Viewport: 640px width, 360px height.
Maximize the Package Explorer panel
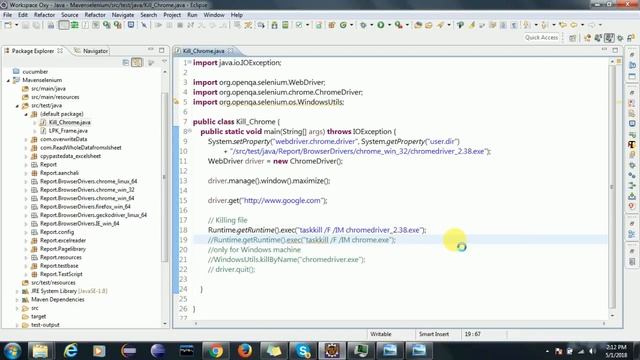[162, 50]
